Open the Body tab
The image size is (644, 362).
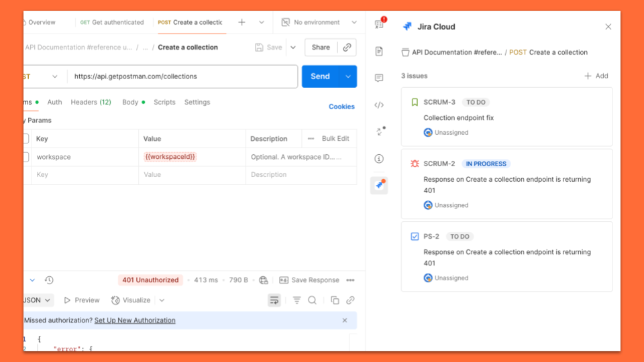tap(133, 102)
